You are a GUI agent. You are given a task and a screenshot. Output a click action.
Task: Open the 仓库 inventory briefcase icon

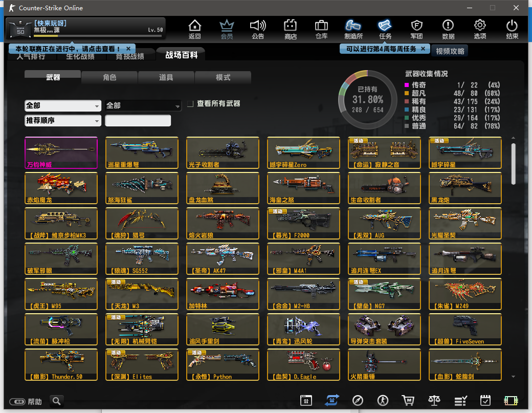321,29
